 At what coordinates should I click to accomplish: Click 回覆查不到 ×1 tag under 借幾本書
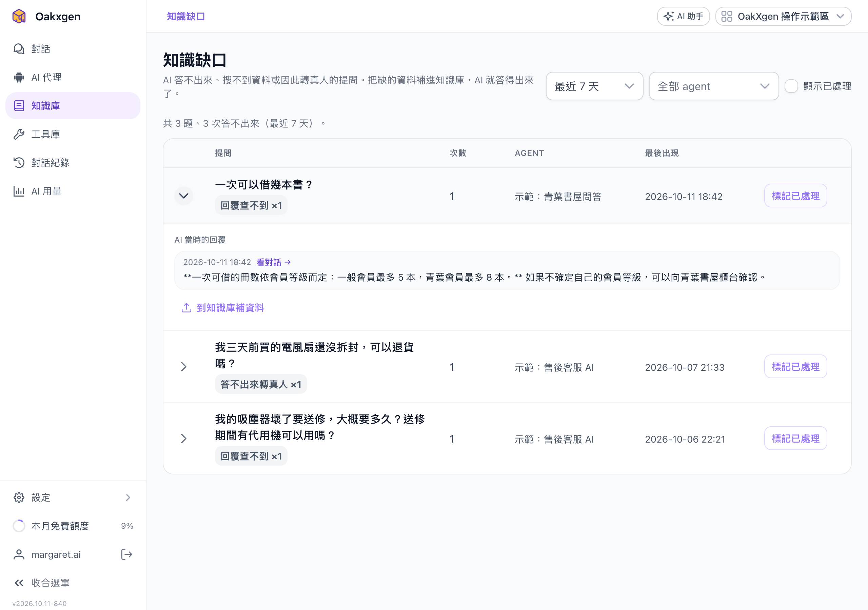coord(251,205)
